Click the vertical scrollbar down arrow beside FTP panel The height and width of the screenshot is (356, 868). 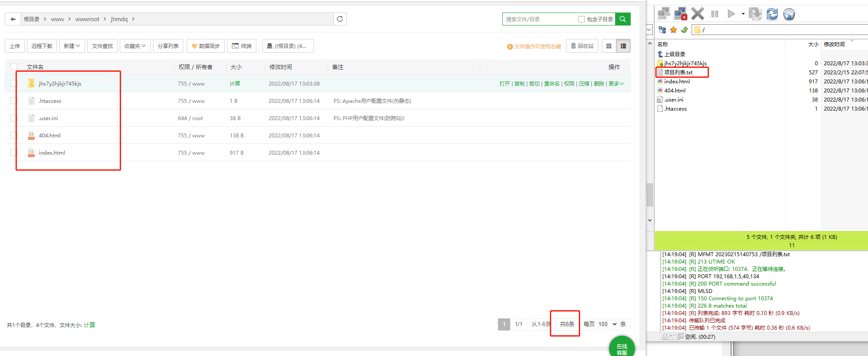tap(650, 220)
